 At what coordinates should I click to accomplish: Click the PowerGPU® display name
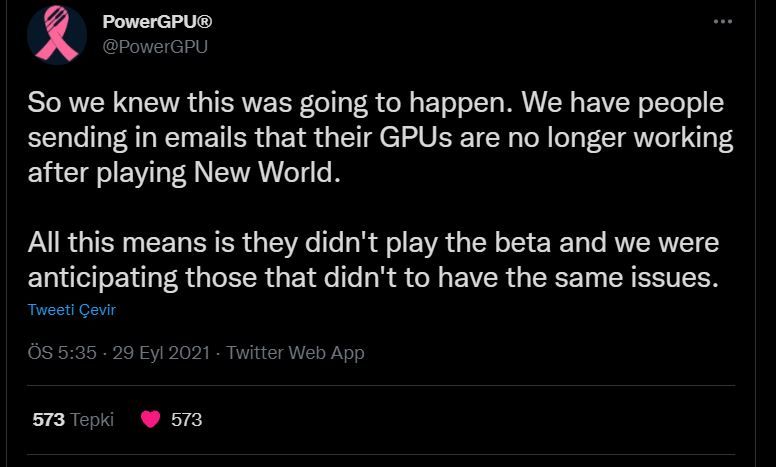point(157,22)
